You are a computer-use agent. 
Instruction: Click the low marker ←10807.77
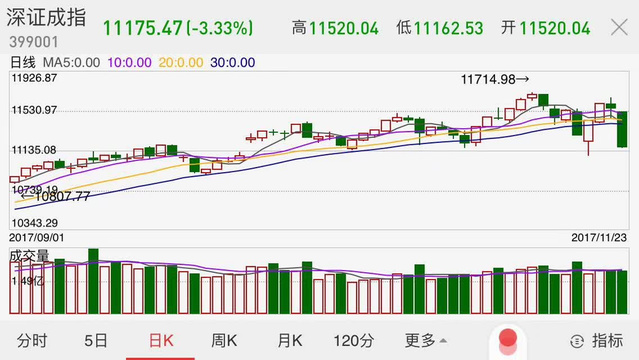(55, 197)
